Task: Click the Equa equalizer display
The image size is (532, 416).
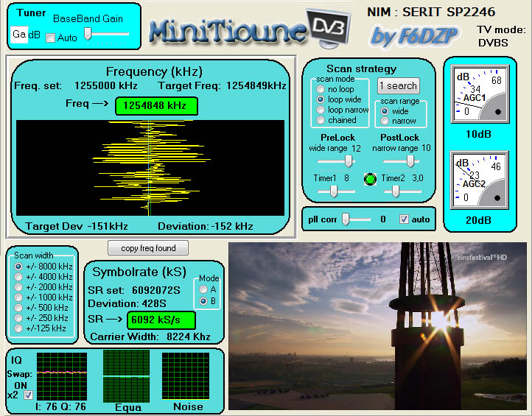Action: (x=128, y=376)
